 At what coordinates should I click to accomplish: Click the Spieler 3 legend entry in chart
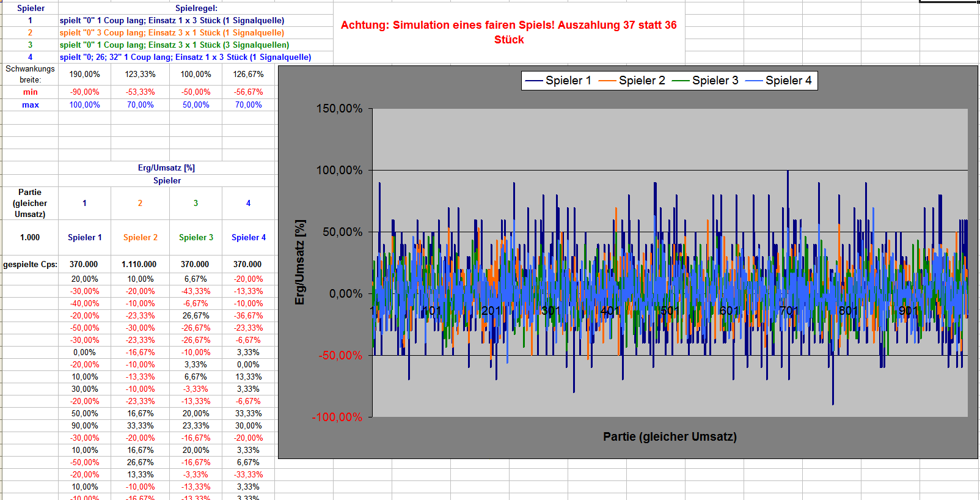705,80
